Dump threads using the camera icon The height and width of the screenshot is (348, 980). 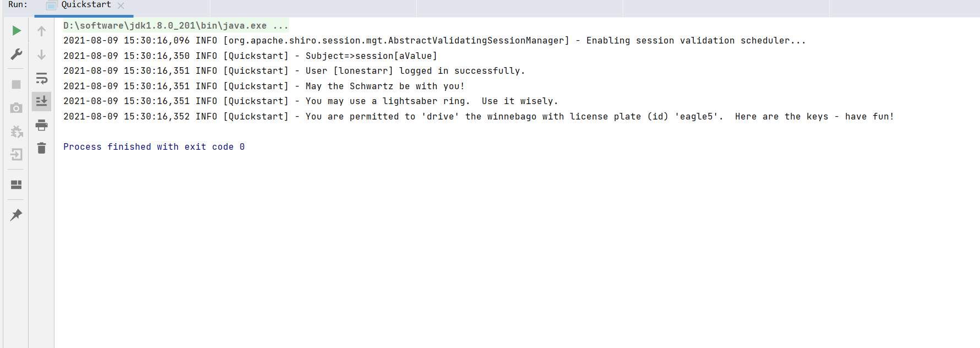pyautogui.click(x=17, y=108)
